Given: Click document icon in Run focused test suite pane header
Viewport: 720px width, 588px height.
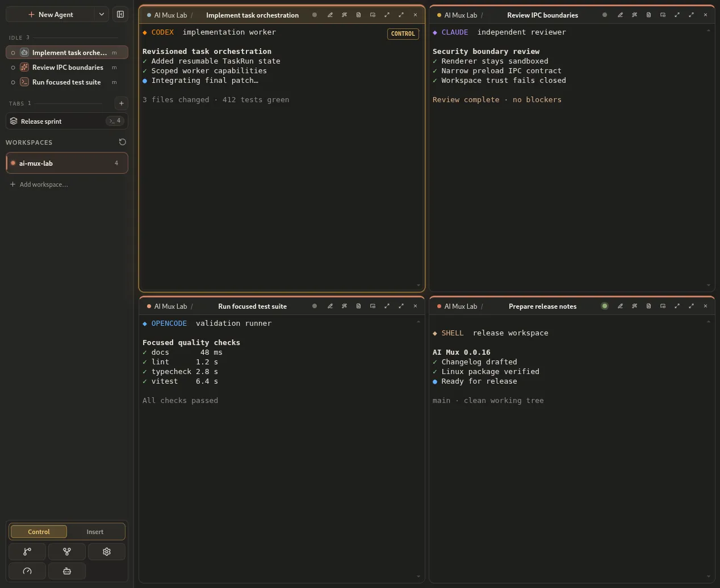Looking at the screenshot, I should tap(358, 306).
